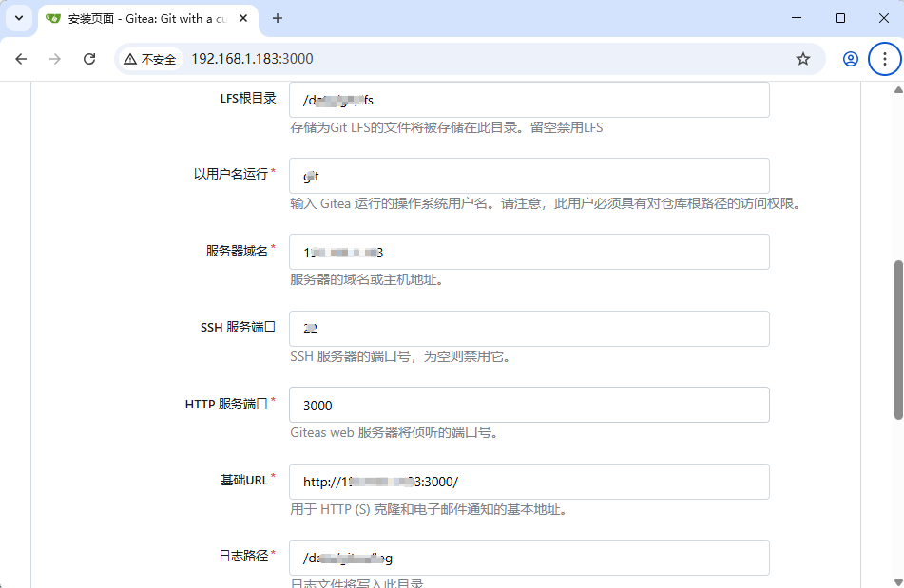Click the scrollbar down arrow
The image size is (904, 588).
point(898,582)
